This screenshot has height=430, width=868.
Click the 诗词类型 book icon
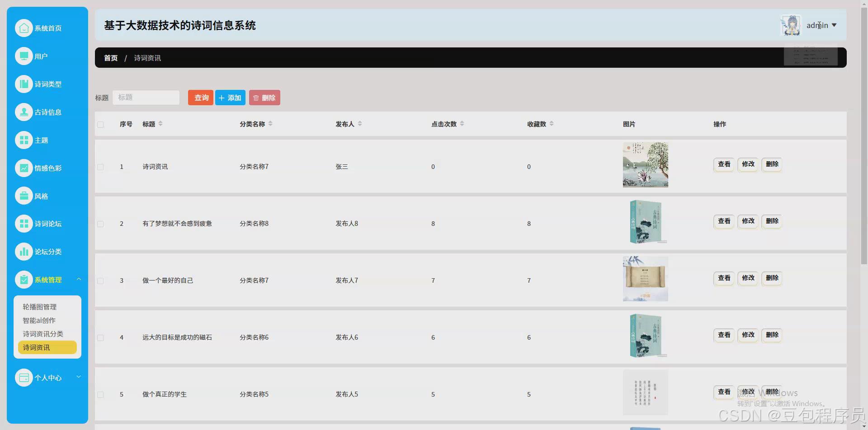click(24, 84)
